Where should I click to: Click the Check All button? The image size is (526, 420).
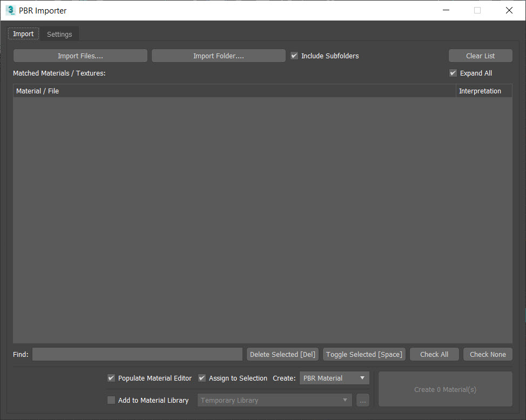(434, 354)
